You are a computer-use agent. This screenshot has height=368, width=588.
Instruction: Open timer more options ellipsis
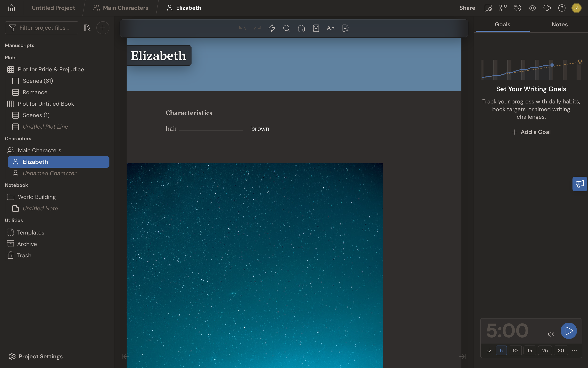click(x=575, y=350)
